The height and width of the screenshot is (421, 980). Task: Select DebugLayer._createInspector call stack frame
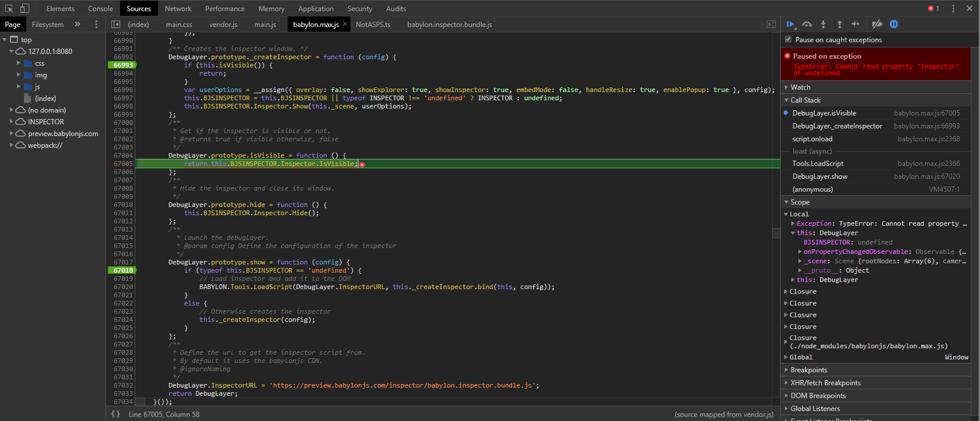[876, 126]
